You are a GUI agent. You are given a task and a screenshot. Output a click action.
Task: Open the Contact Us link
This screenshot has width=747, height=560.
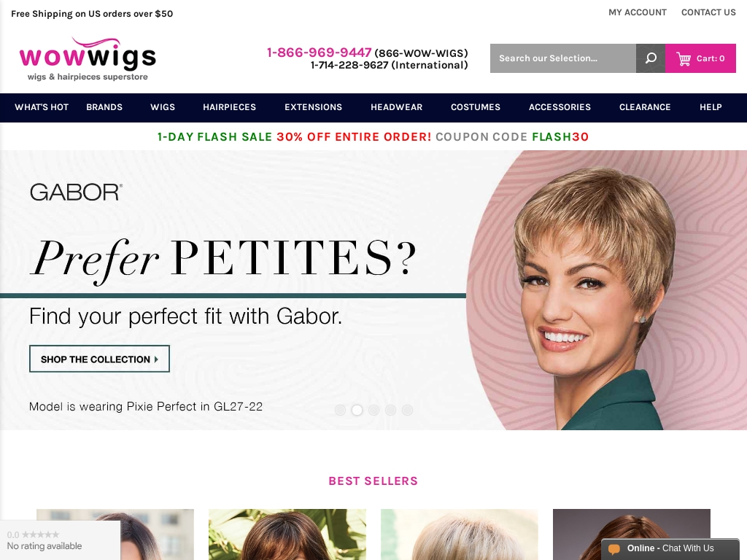coord(708,12)
